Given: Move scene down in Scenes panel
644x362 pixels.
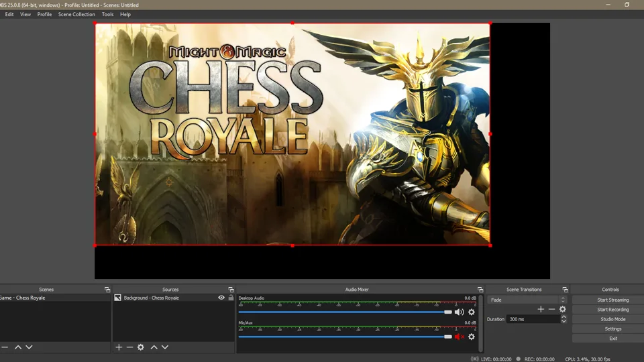Looking at the screenshot, I should coord(29,347).
